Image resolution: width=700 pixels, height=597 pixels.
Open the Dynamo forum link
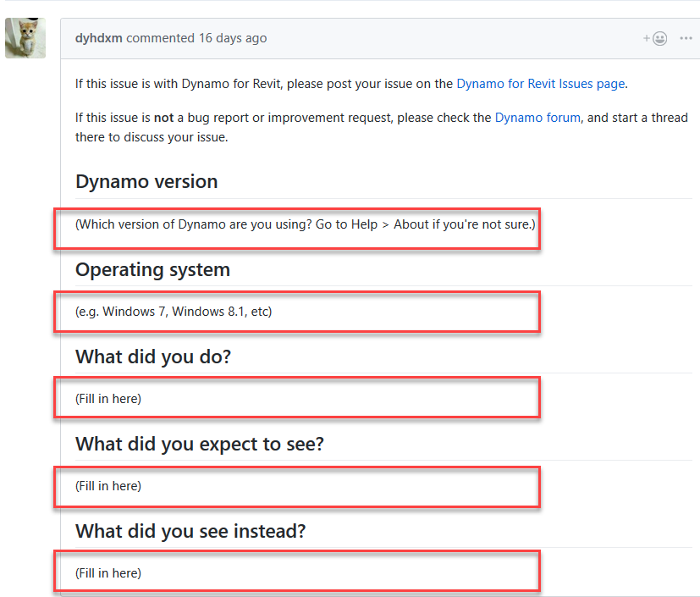537,118
